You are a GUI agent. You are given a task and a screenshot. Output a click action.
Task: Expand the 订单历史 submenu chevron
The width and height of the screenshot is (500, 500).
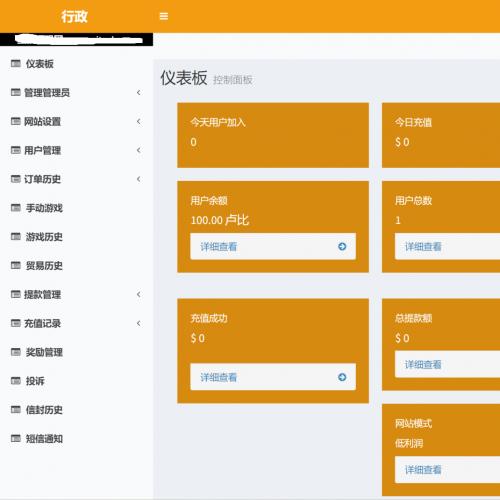pos(139,179)
